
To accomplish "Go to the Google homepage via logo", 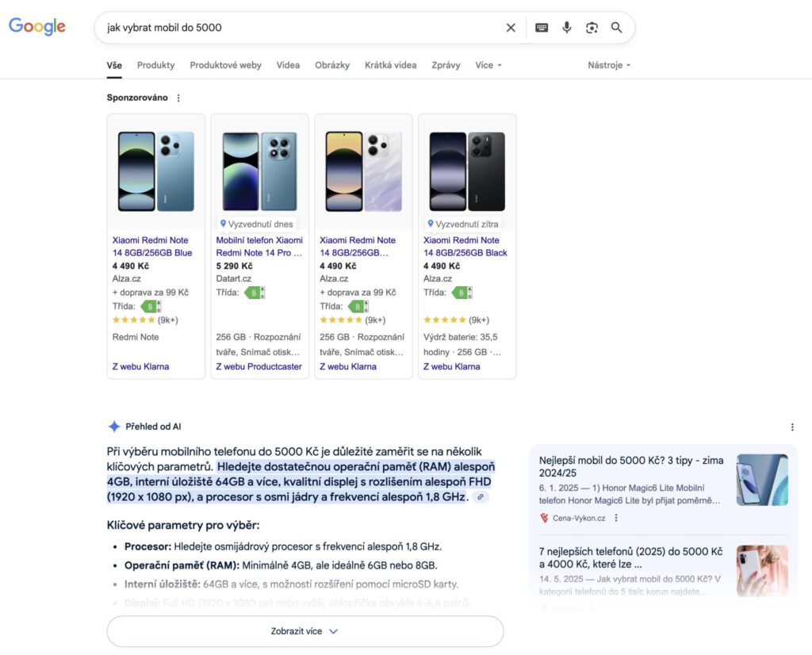I will (37, 26).
